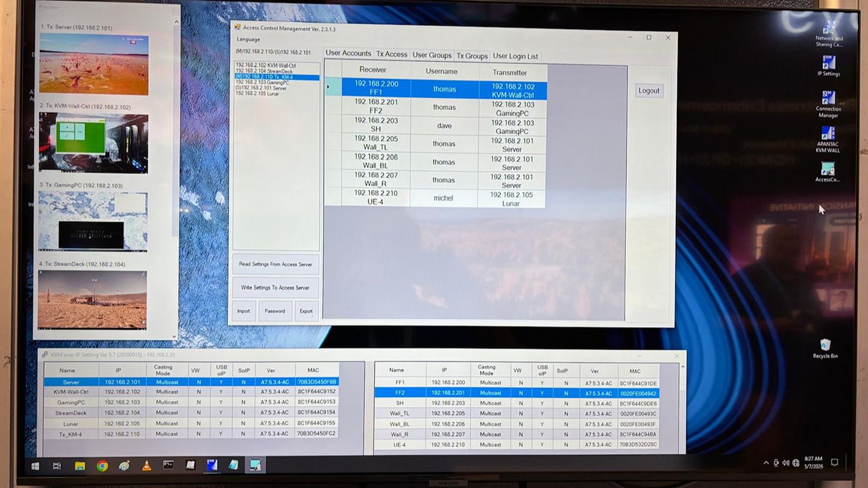
Task: Select the StreamDeck row in the transmitter table
Action: pyautogui.click(x=191, y=413)
